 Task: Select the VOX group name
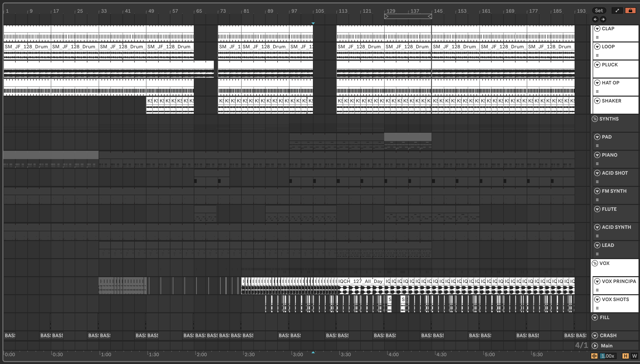click(x=605, y=263)
